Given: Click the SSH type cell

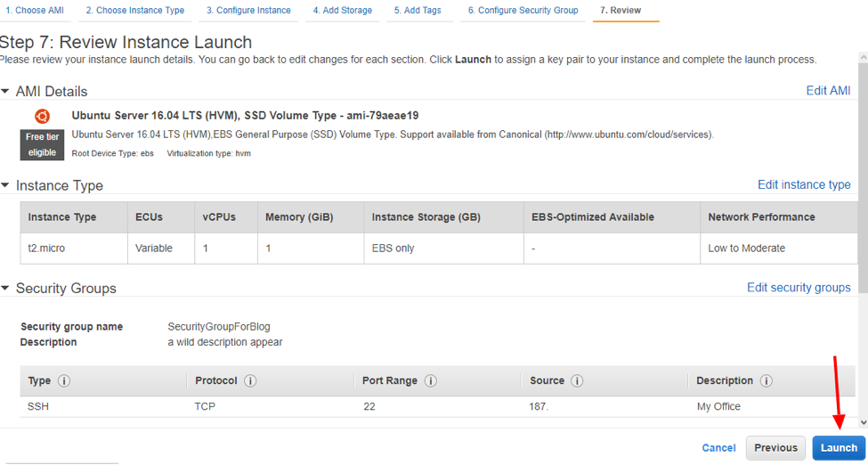Looking at the screenshot, I should point(37,407).
